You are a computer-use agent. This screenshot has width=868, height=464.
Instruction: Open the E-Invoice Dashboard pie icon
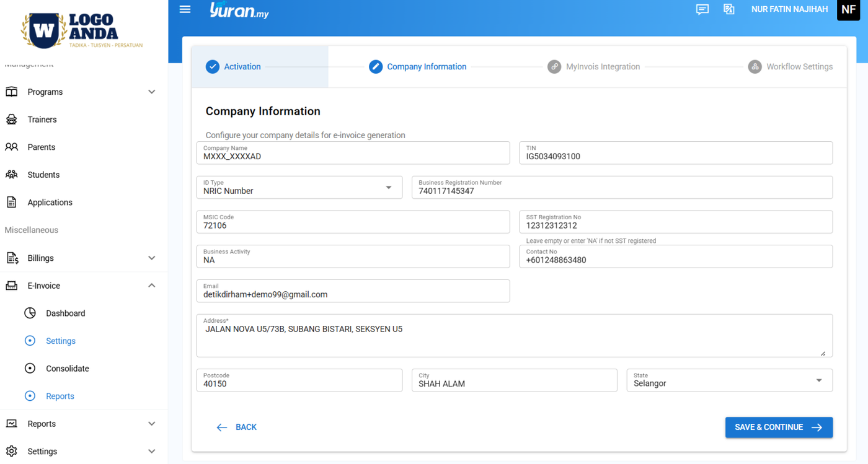pos(30,313)
